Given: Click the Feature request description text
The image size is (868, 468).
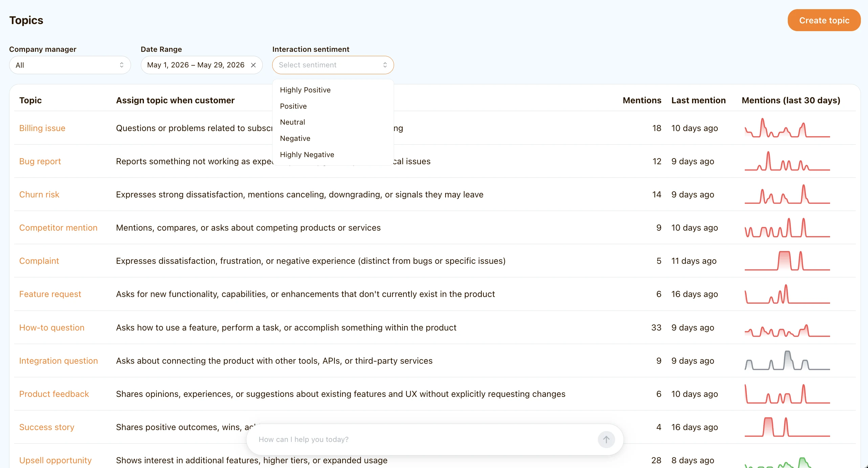Looking at the screenshot, I should 305,294.
